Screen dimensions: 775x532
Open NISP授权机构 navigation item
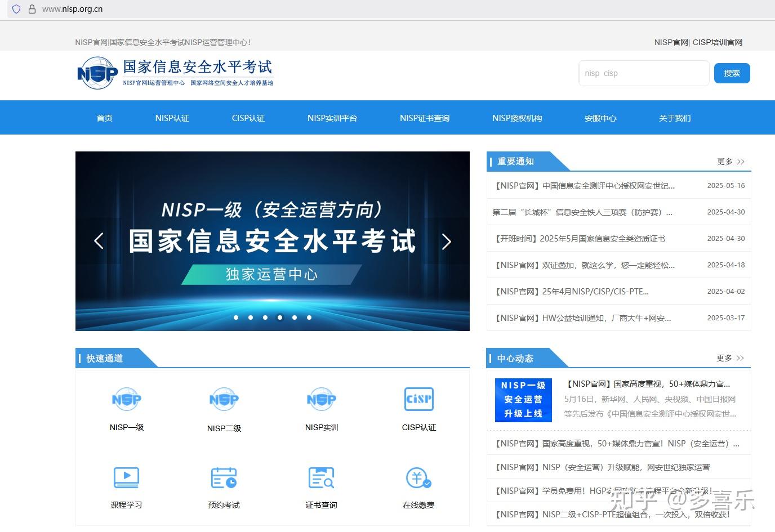pos(517,118)
